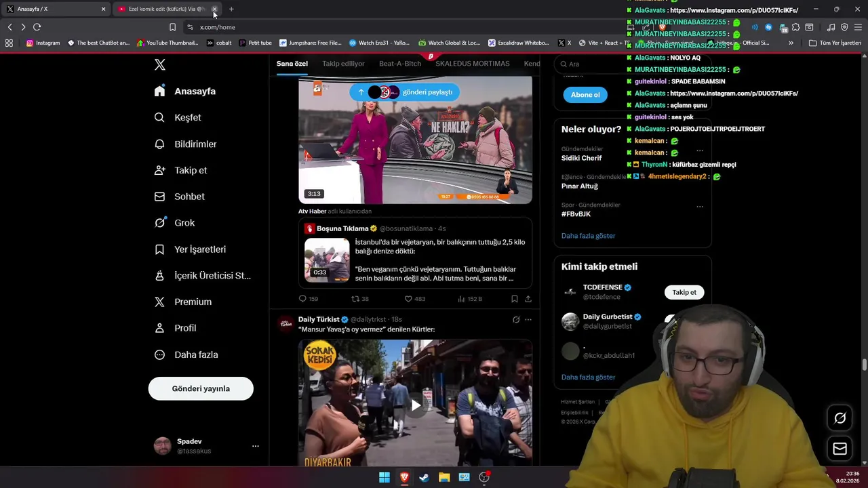The width and height of the screenshot is (868, 488).
Task: View analytics showing 152 B views
Action: pos(469,299)
